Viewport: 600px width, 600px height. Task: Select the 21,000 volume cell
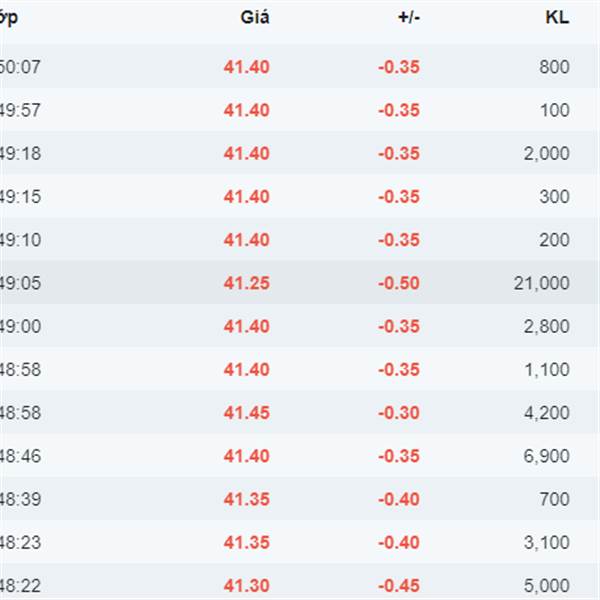[541, 283]
